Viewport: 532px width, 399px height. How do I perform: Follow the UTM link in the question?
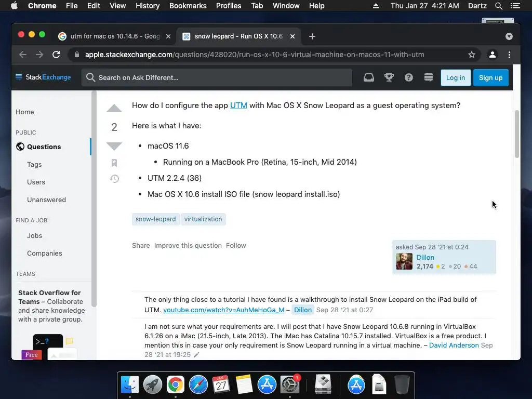(238, 105)
